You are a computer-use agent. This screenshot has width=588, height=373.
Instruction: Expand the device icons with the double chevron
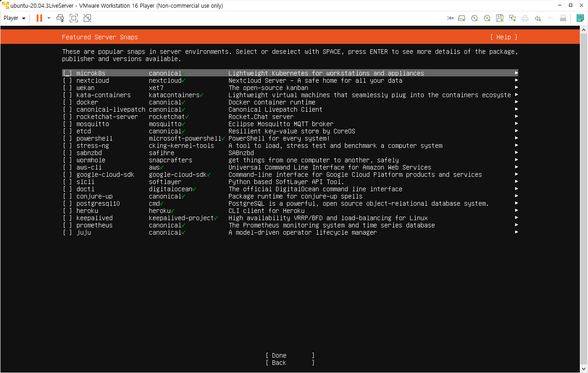click(x=450, y=18)
